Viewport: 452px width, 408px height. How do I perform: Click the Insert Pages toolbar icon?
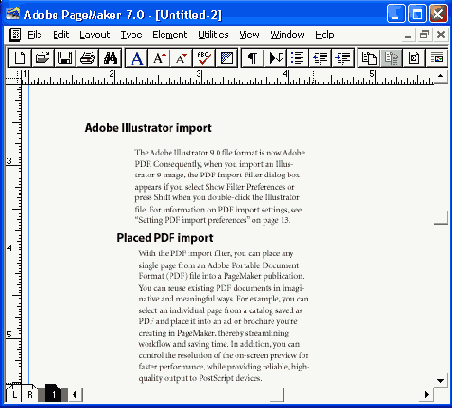pyautogui.click(x=369, y=58)
